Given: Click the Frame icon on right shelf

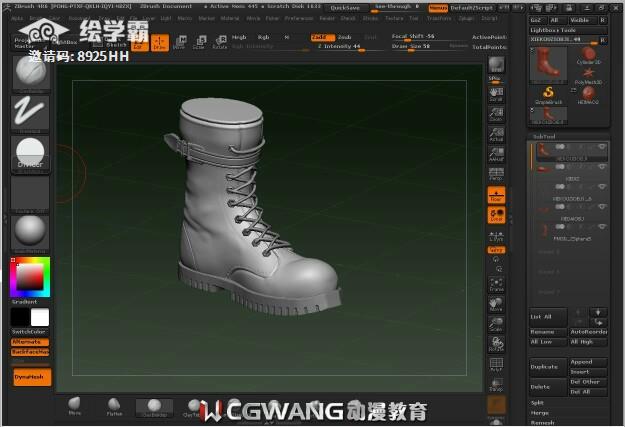Looking at the screenshot, I should (496, 284).
